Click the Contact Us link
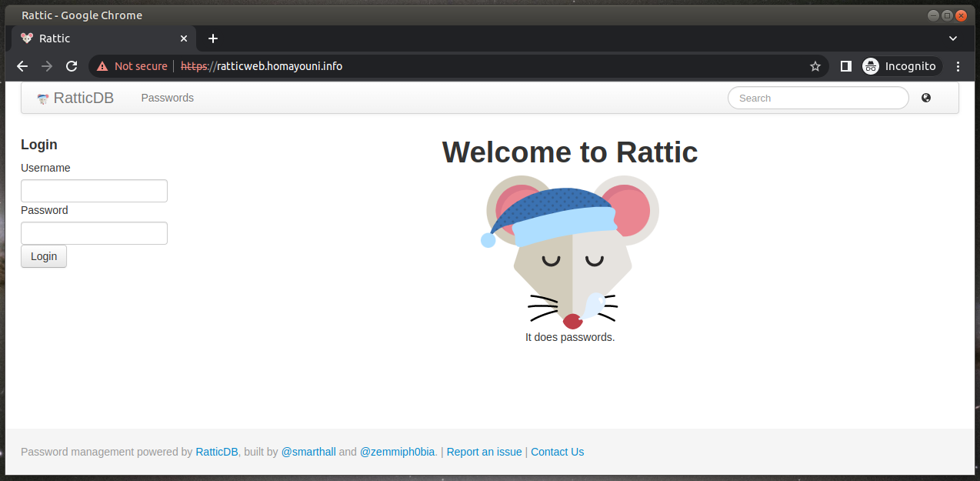 coord(557,452)
